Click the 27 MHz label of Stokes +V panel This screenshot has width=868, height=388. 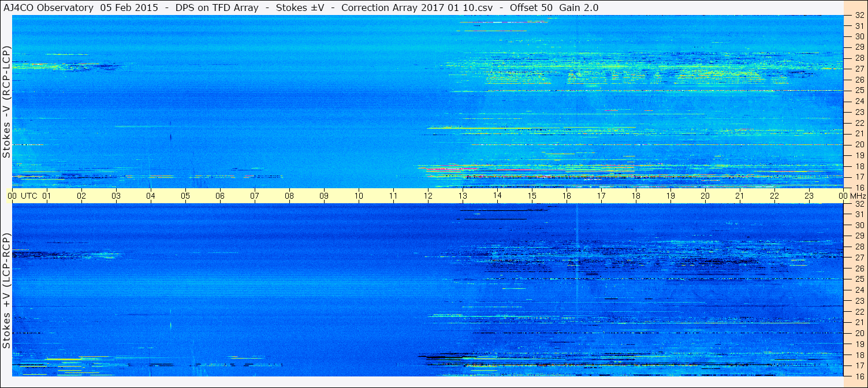click(x=859, y=258)
